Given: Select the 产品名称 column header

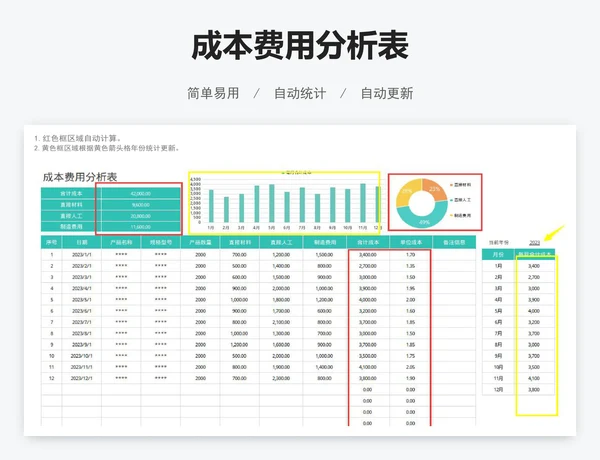Looking at the screenshot, I should point(121,242).
